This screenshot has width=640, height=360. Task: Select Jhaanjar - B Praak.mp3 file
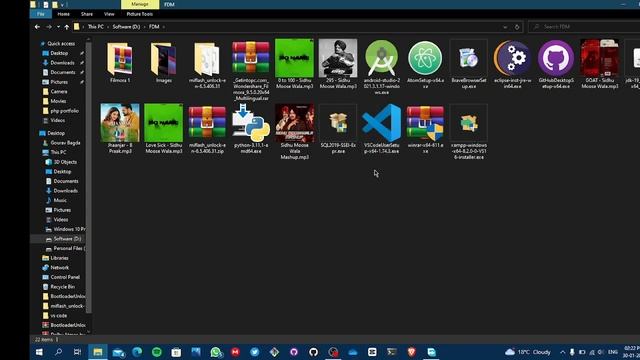[x=120, y=129]
